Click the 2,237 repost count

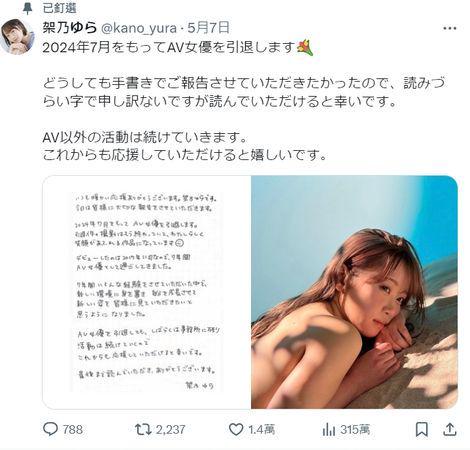[170, 429]
